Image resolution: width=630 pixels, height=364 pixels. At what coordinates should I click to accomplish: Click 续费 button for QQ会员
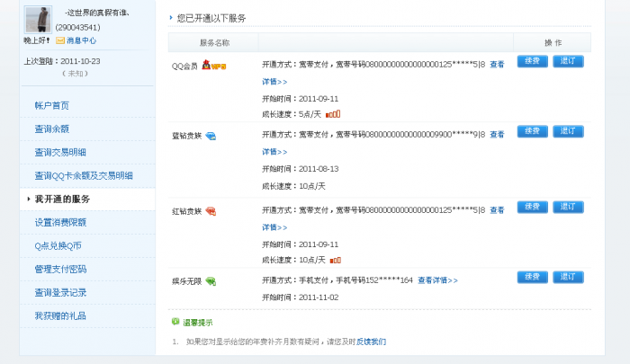pyautogui.click(x=533, y=61)
